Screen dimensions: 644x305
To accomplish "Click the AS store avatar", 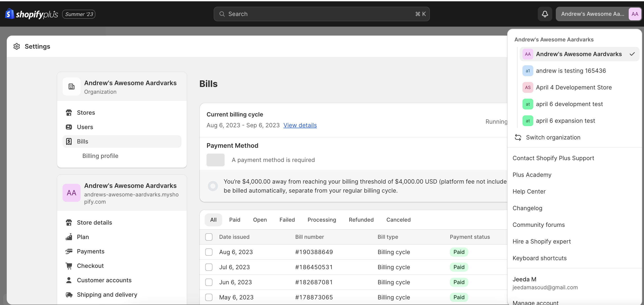I will tap(527, 87).
